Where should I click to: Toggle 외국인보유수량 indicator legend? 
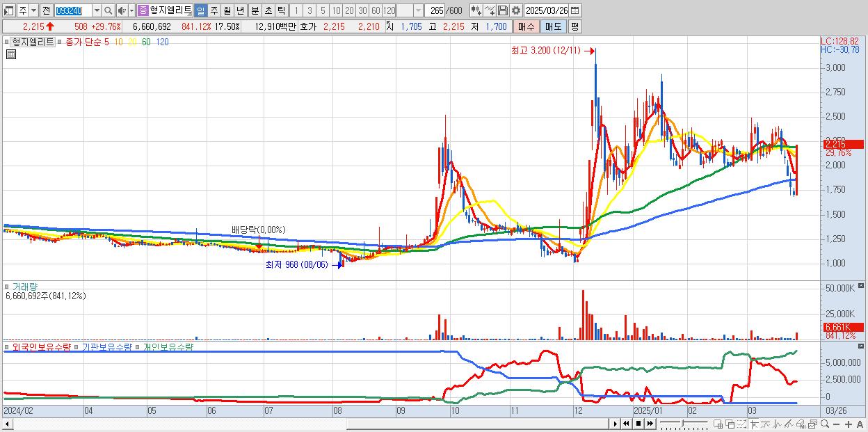[41, 346]
